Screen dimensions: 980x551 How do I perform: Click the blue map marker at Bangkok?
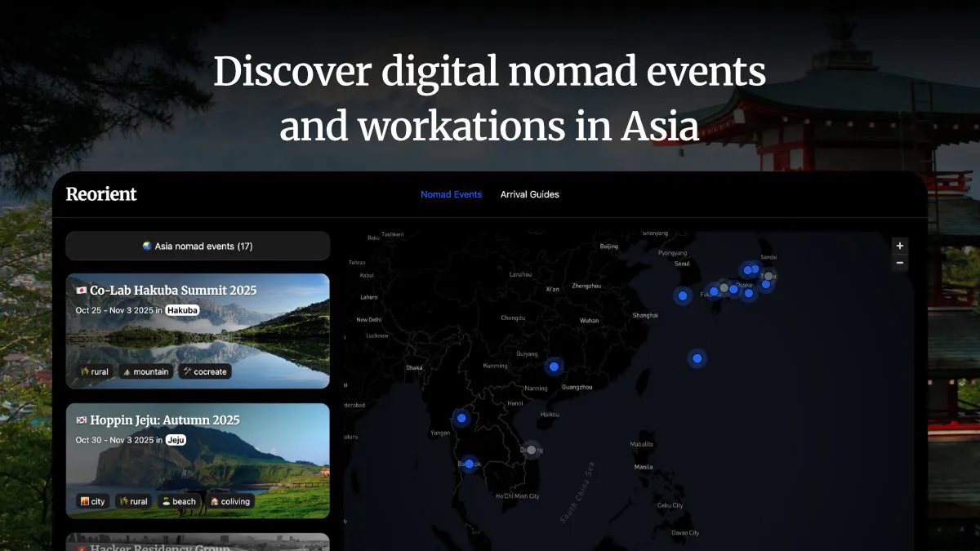pos(469,464)
